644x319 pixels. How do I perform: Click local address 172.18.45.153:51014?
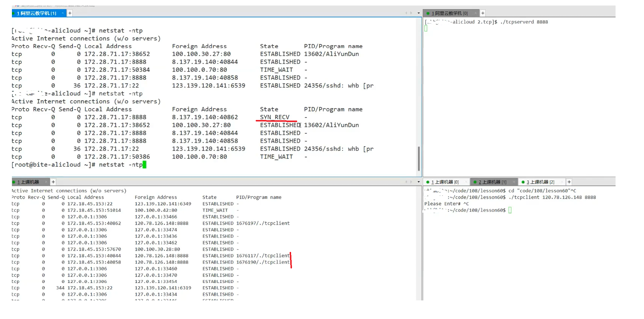point(94,210)
